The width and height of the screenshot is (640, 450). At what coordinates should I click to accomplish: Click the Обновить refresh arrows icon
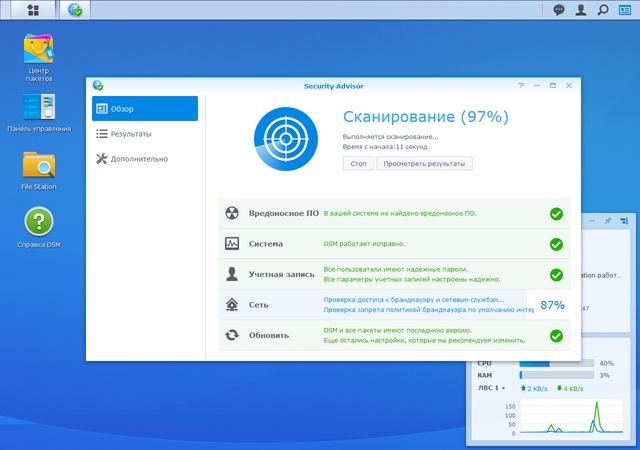click(232, 335)
